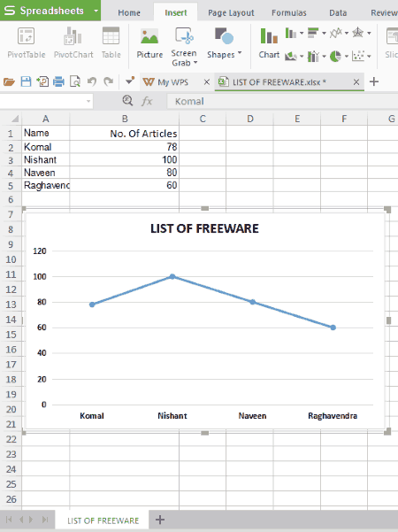The height and width of the screenshot is (532, 398).
Task: Switch to the Insert ribbon tab
Action: pos(176,13)
